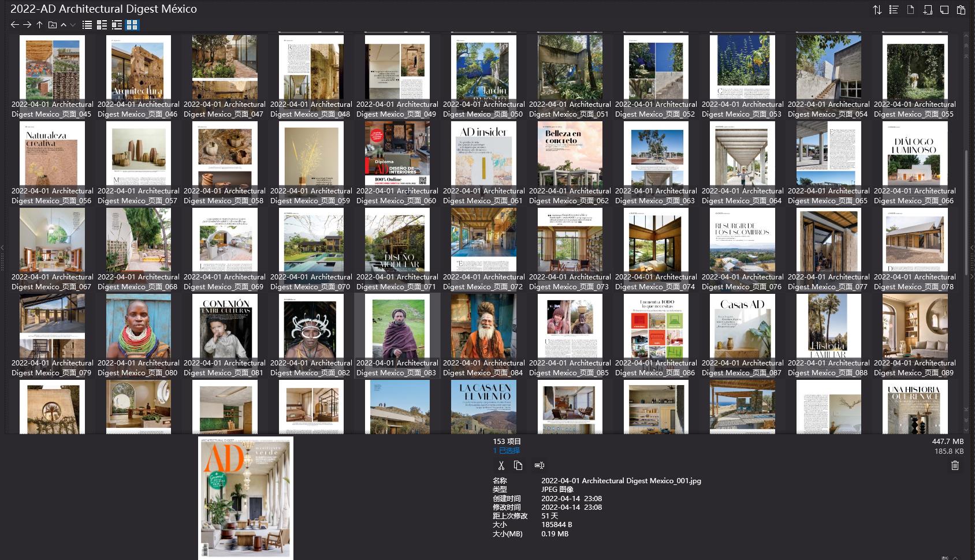
Task: Open the grouped list options at top right
Action: [893, 10]
